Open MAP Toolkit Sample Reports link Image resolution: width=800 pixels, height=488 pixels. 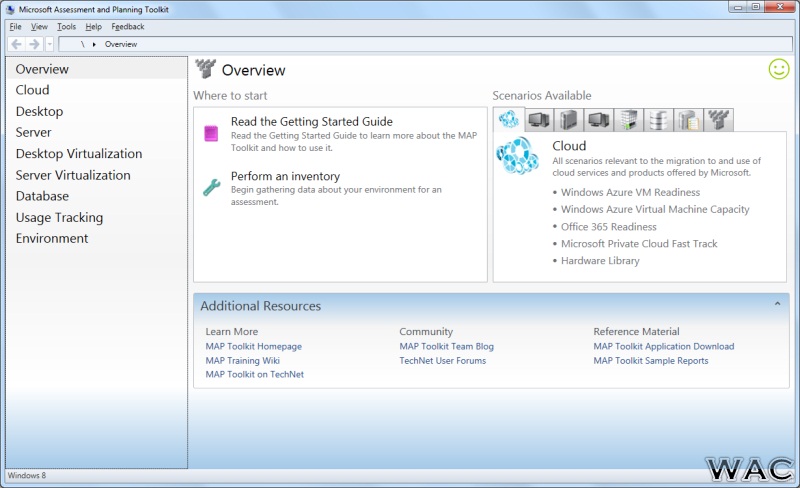tap(651, 360)
